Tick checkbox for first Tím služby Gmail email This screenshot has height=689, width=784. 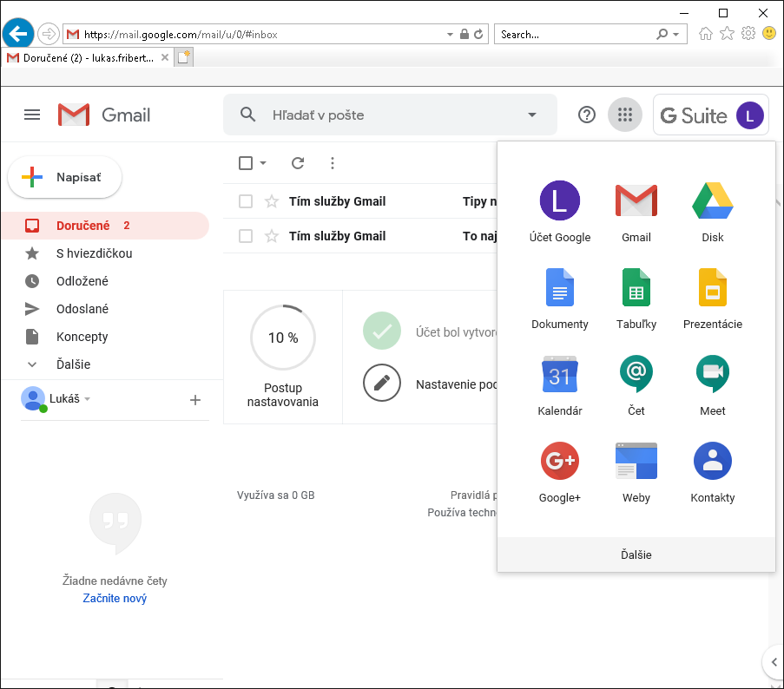[x=246, y=201]
